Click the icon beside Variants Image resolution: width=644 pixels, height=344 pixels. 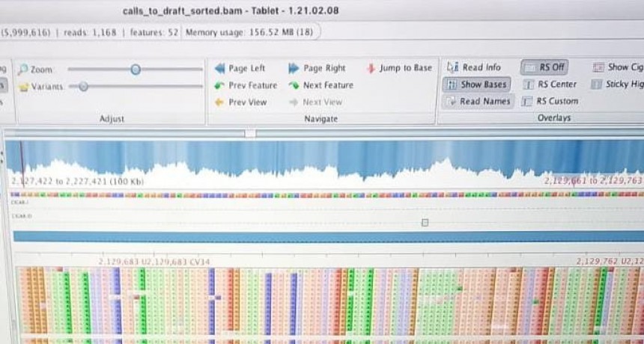click(x=24, y=87)
